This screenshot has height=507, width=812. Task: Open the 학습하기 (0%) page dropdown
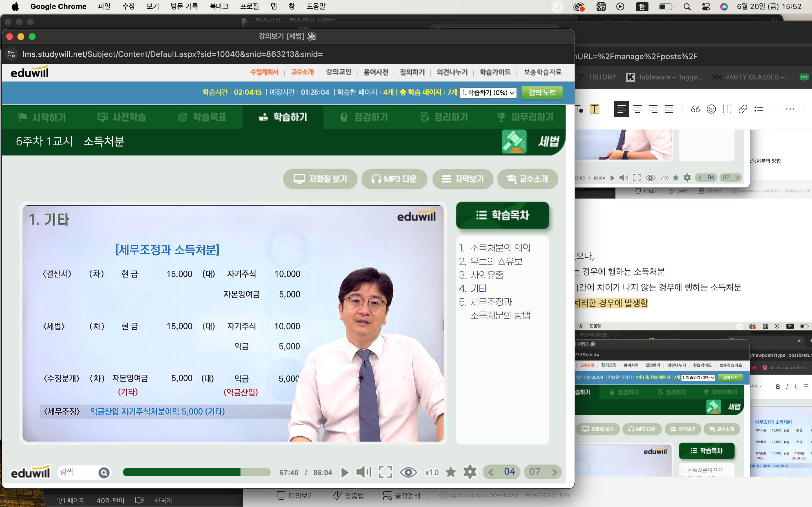(488, 93)
